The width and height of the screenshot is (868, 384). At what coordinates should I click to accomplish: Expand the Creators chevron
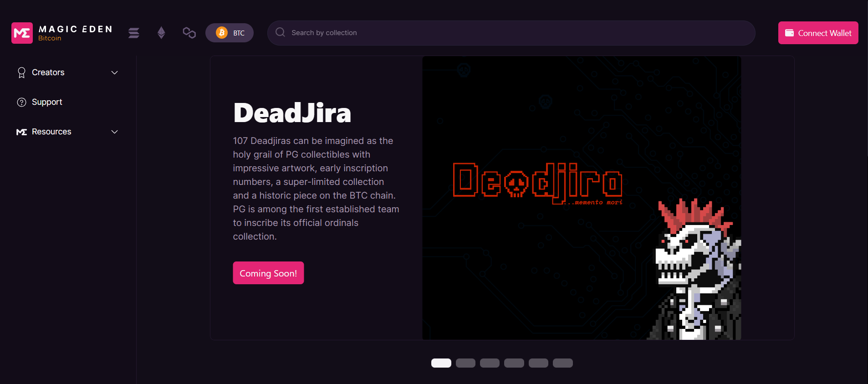(x=115, y=72)
